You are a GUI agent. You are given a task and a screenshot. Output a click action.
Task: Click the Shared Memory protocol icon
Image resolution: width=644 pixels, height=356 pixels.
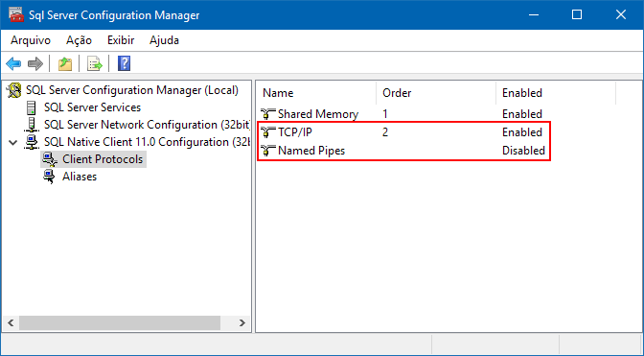click(267, 114)
